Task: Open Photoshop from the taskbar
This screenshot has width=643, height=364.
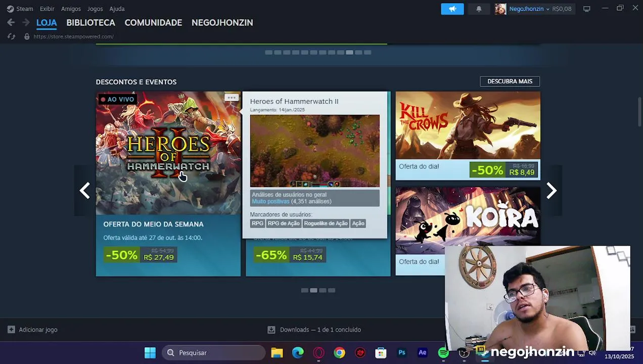Action: coord(402,353)
